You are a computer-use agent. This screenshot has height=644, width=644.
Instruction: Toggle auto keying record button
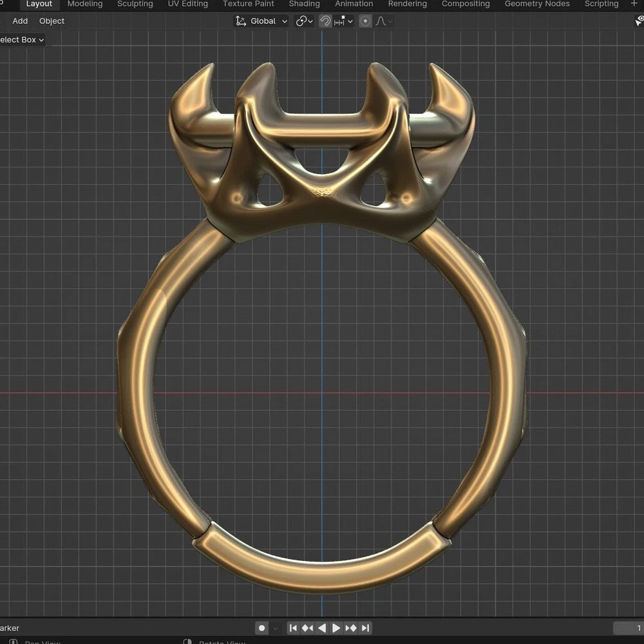[x=262, y=628]
